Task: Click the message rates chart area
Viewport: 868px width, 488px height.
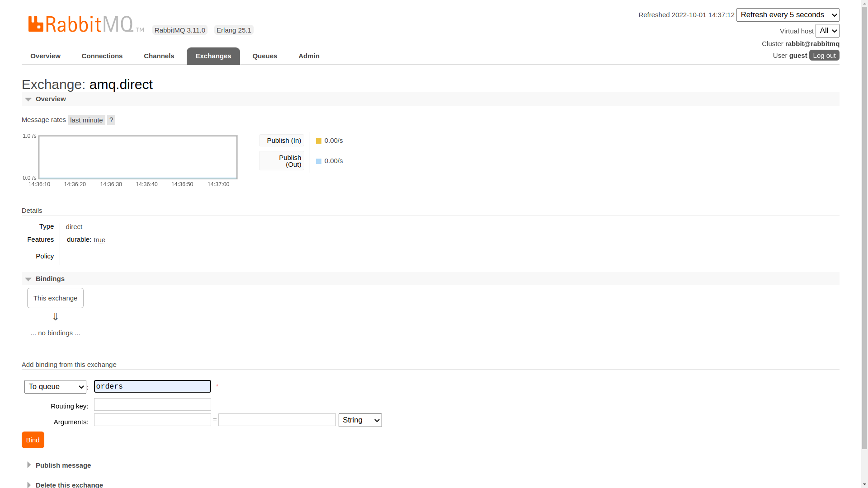Action: [138, 157]
